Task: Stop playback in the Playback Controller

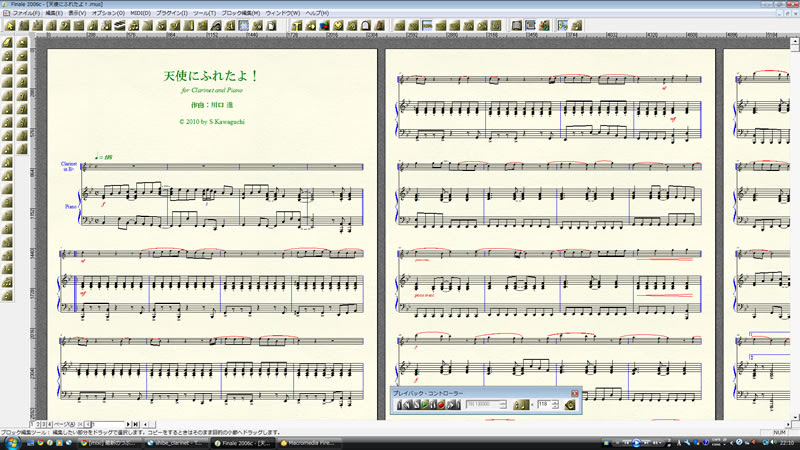Action: point(416,405)
